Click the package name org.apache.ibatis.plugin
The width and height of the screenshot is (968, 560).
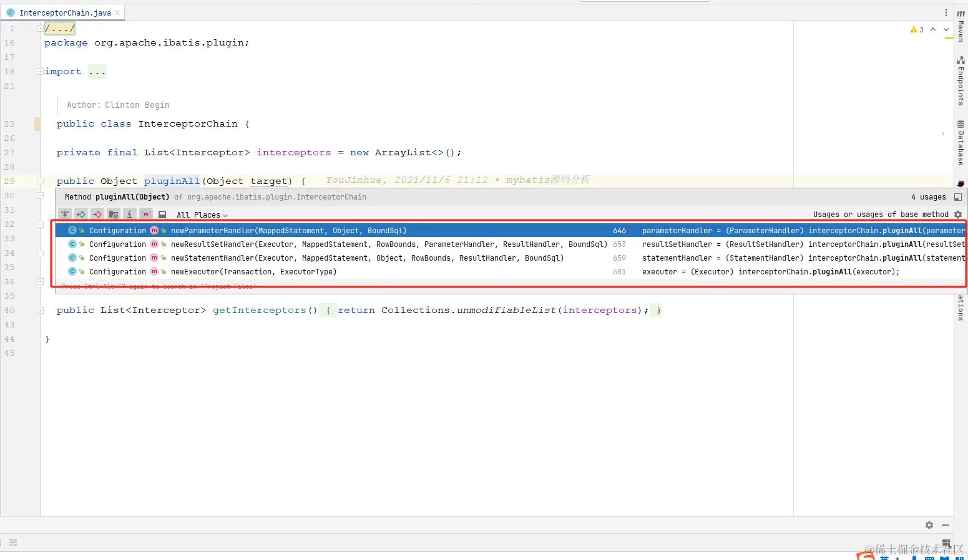(169, 43)
